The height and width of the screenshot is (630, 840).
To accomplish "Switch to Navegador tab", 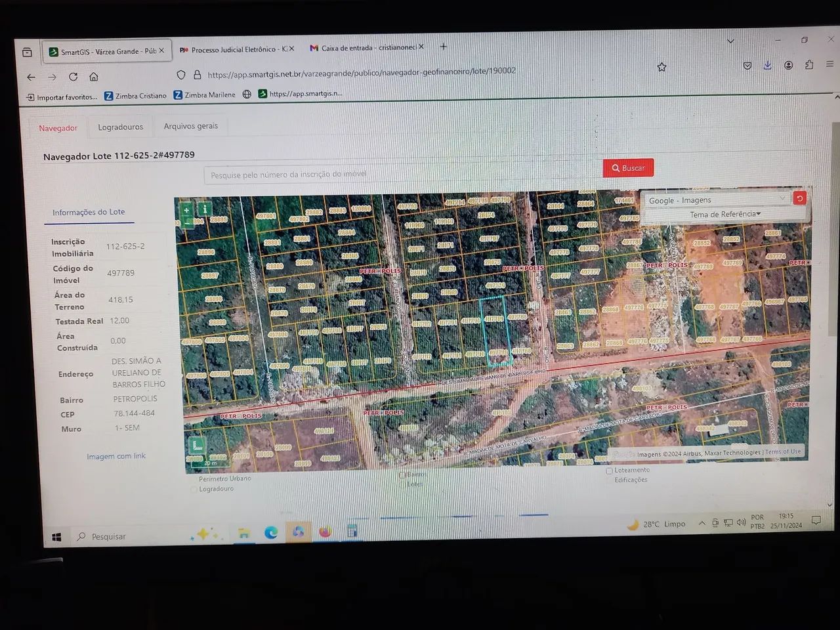I will point(58,128).
